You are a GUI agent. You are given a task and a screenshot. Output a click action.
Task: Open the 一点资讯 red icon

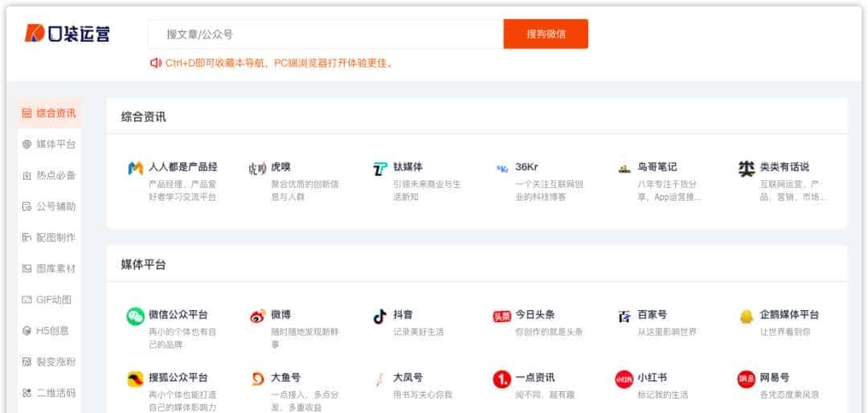(x=502, y=379)
